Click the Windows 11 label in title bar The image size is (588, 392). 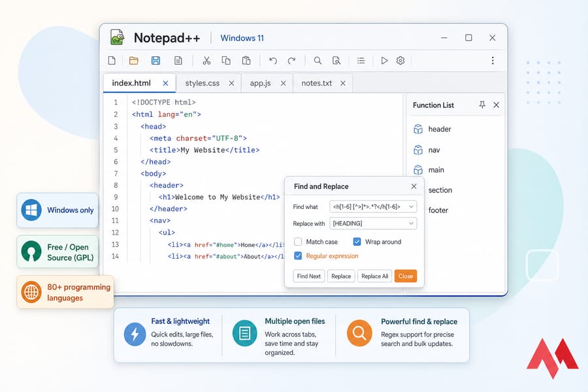click(x=242, y=38)
